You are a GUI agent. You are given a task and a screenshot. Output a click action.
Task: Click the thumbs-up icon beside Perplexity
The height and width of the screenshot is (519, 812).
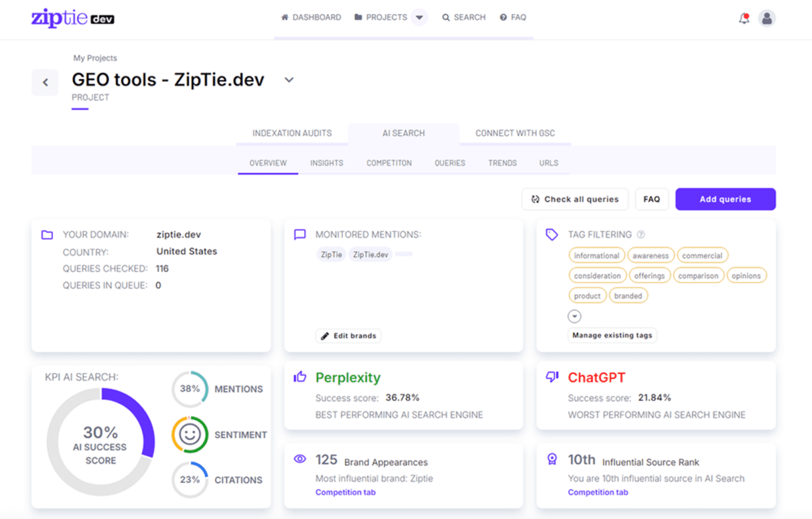point(300,377)
